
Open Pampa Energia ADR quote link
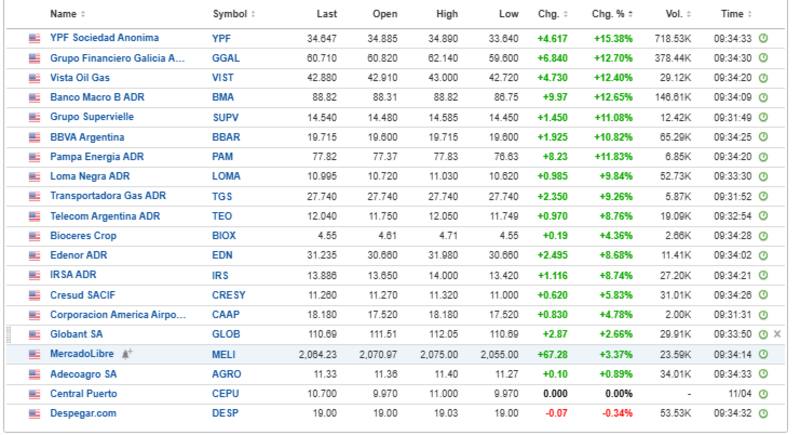coord(96,156)
